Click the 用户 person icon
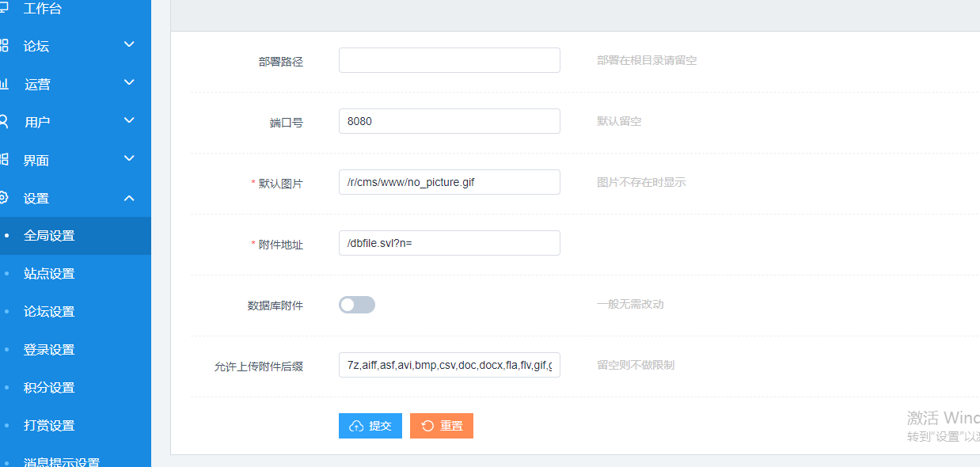The width and height of the screenshot is (980, 467). click(x=4, y=122)
